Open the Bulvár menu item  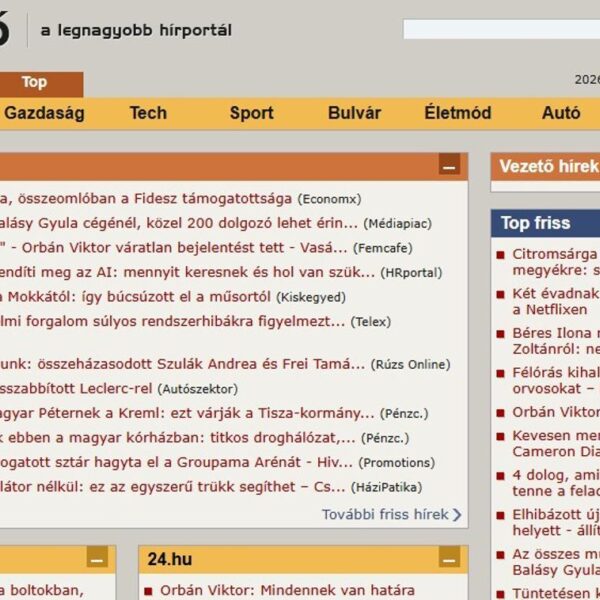354,113
